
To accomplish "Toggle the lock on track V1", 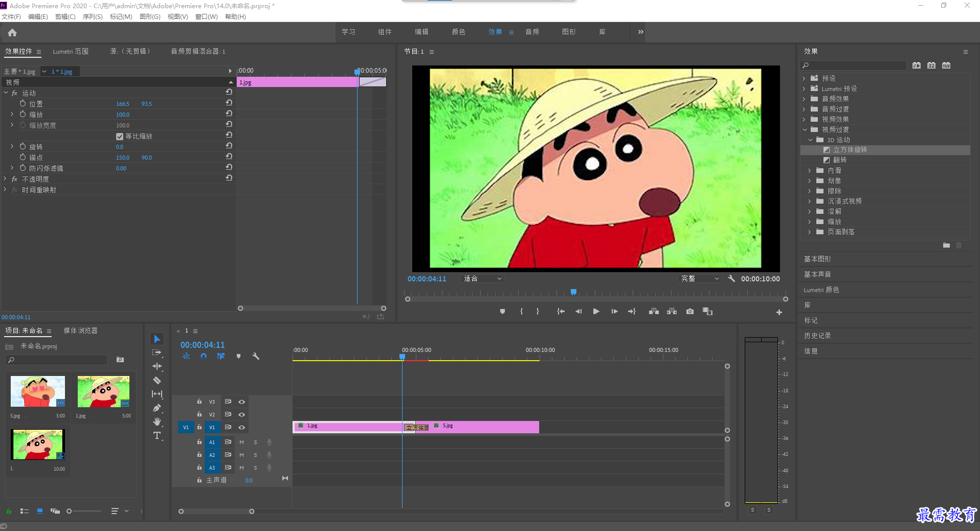I will [199, 427].
